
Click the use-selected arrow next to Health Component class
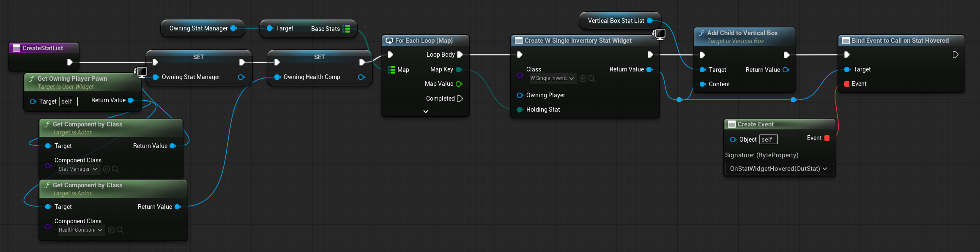tap(111, 230)
